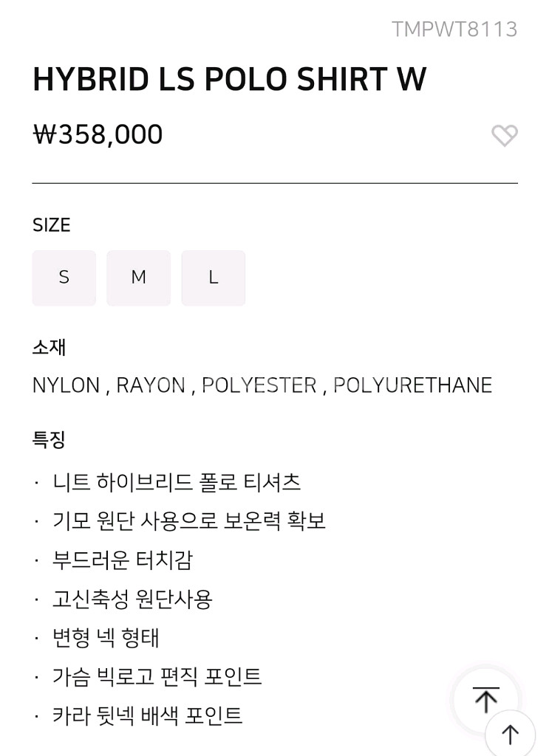Tap the 기모 원단 사용으로 보온력 확보 line
Viewport: 549px width, 756px height.
click(x=189, y=521)
